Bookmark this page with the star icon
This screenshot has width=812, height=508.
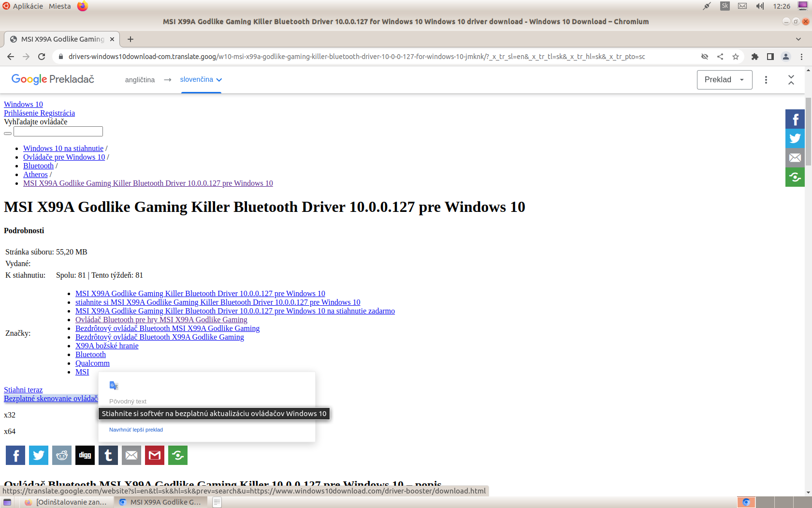[x=736, y=57]
